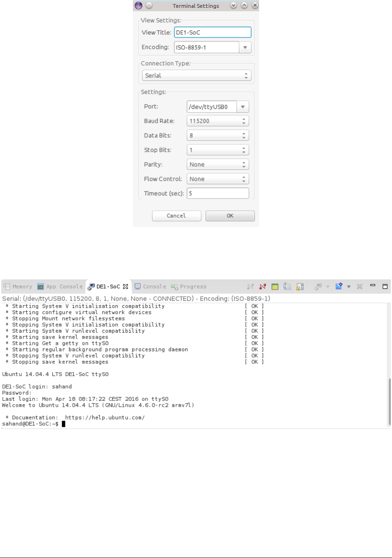Click the App Console tab icon
This screenshot has height=558, width=392.
tap(40, 286)
